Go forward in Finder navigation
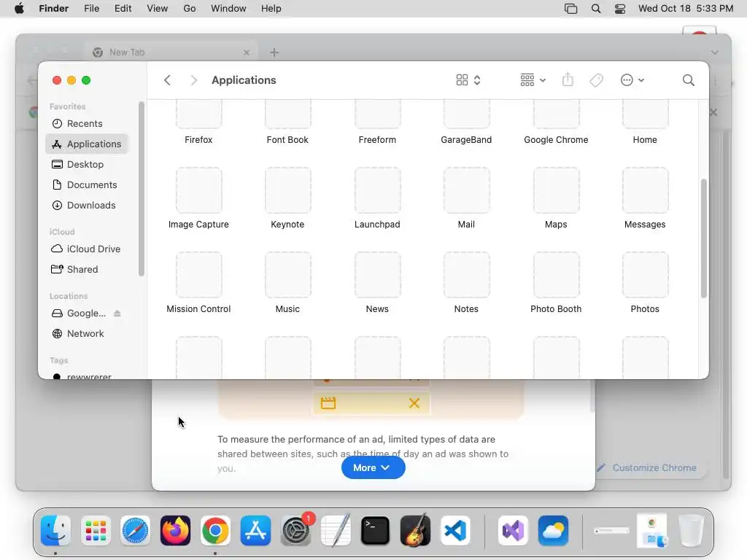 click(193, 80)
